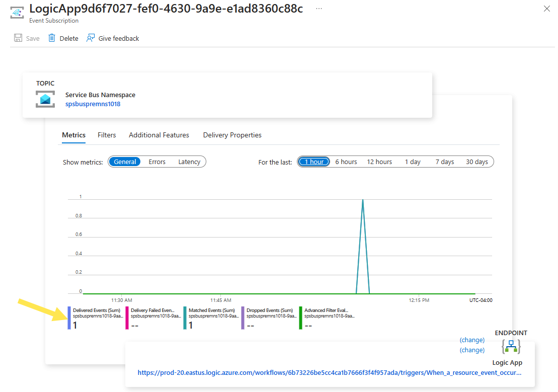The image size is (558, 392).
Task: Open the Additional Features tab
Action: click(x=158, y=135)
